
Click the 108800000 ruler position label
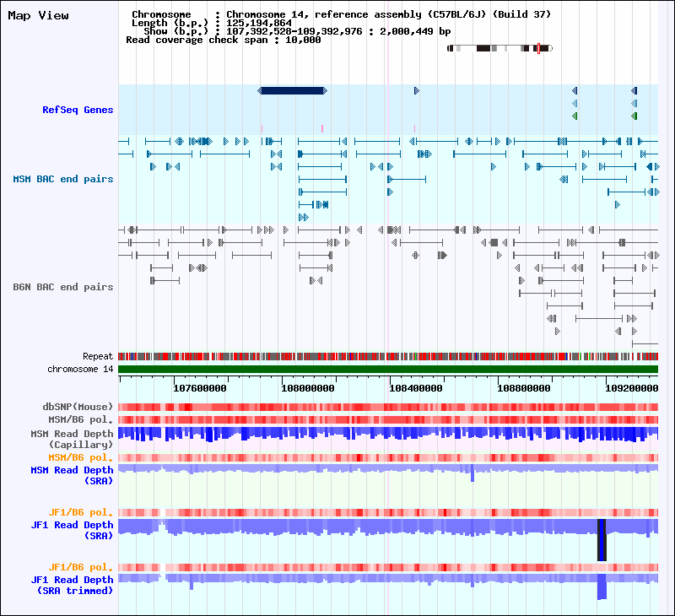(524, 388)
